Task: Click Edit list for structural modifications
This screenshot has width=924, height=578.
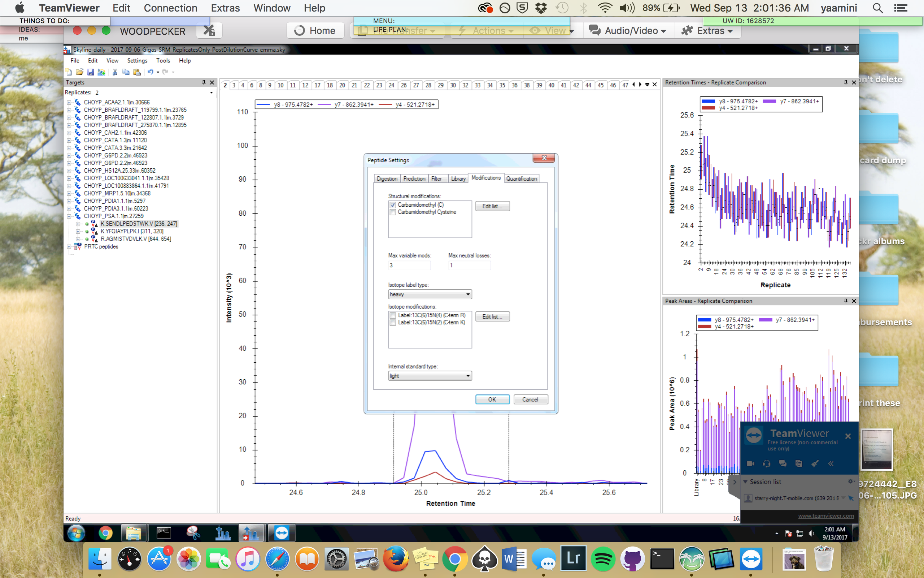Action: pyautogui.click(x=492, y=206)
